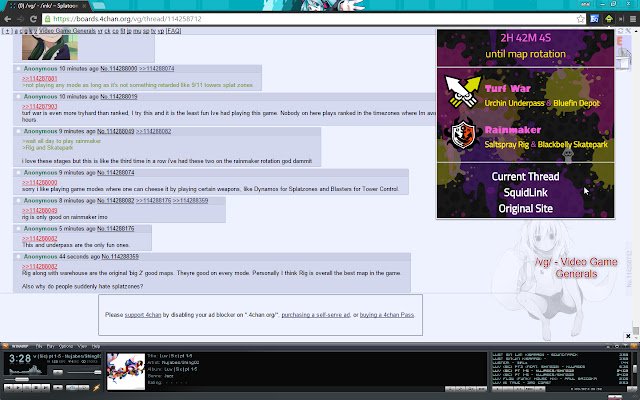
Task: Tick checkbox for post No.114288019
Action: click(18, 97)
